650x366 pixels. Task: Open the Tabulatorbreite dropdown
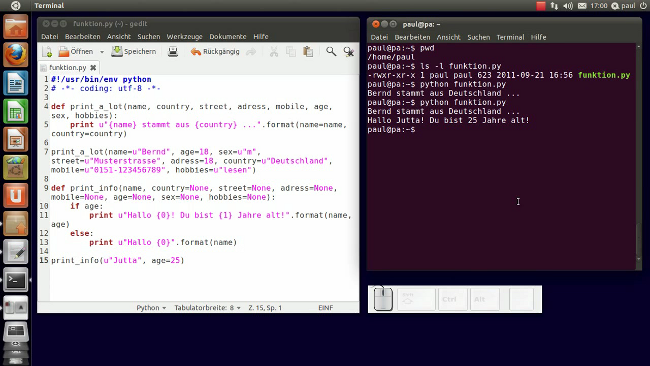(207, 308)
